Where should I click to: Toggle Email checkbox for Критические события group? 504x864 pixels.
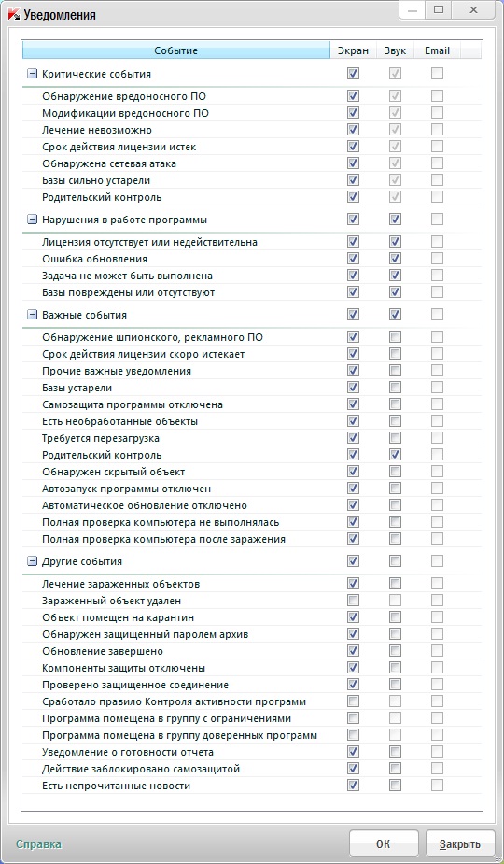click(437, 73)
